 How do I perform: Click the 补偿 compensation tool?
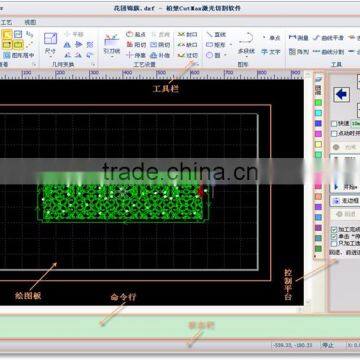[160, 55]
